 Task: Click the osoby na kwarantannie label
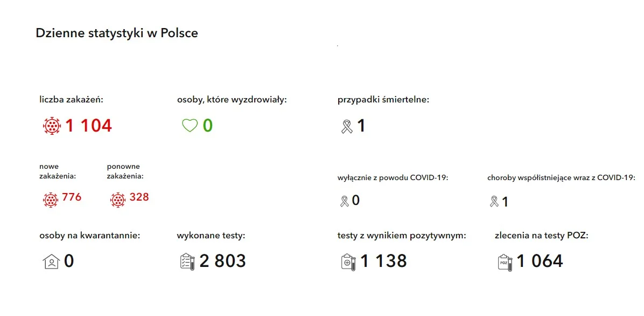click(90, 236)
